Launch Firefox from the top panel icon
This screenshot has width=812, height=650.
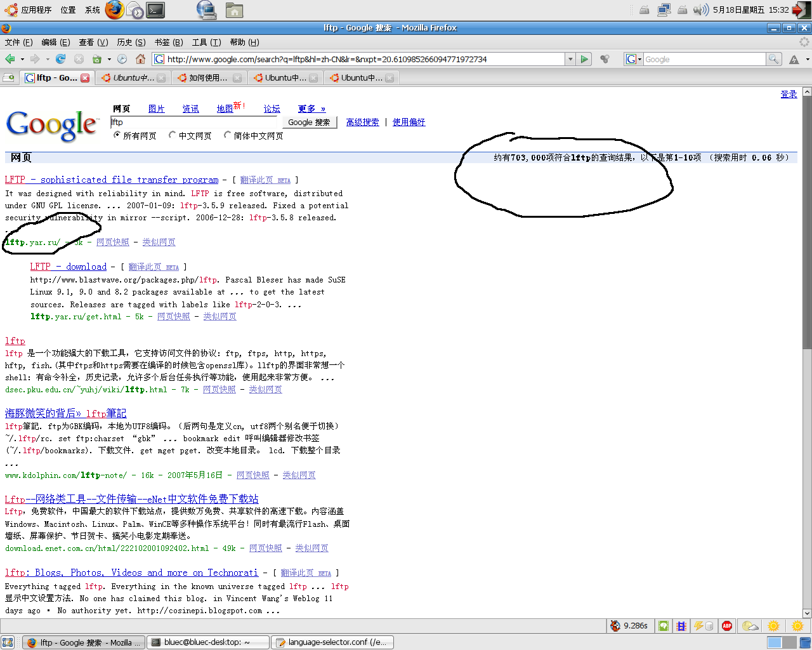[x=115, y=10]
